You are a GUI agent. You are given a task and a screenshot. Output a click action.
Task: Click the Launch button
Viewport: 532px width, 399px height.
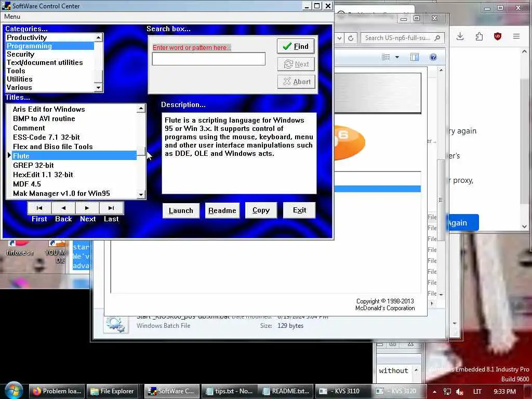[x=181, y=210]
